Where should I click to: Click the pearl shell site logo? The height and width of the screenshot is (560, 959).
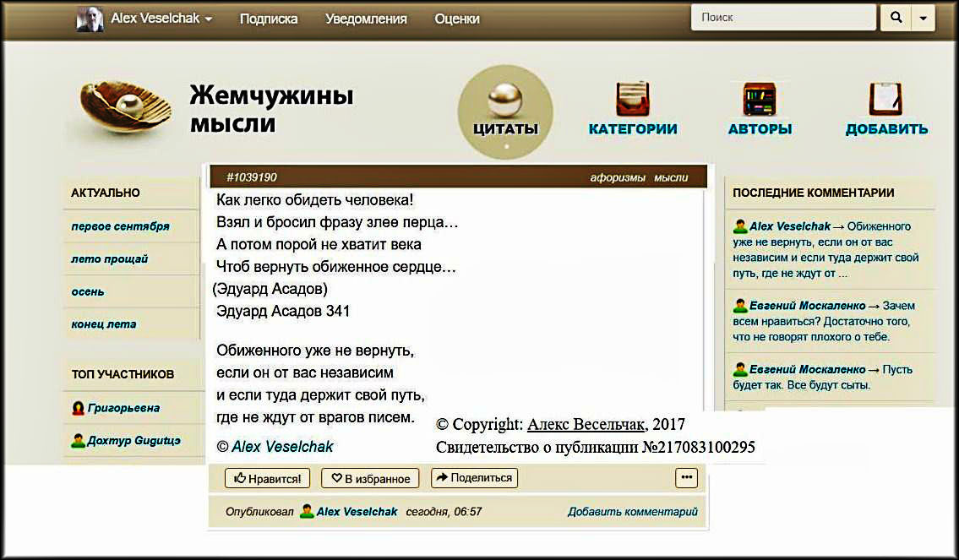pyautogui.click(x=126, y=106)
